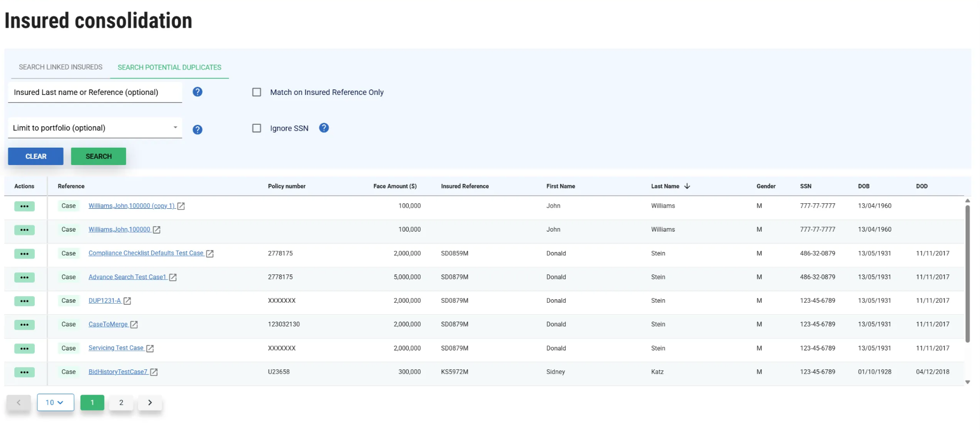
Task: Expand Limit to portfolio dropdown
Action: click(175, 128)
